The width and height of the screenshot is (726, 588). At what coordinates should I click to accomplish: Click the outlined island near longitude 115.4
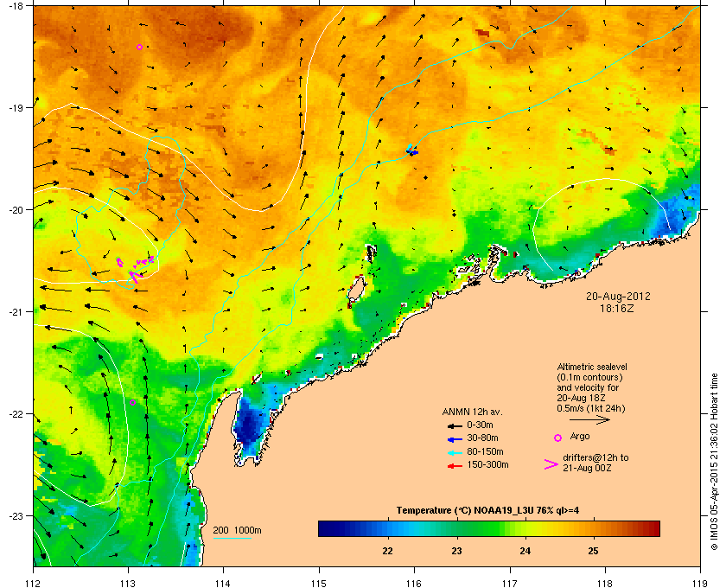point(356,288)
